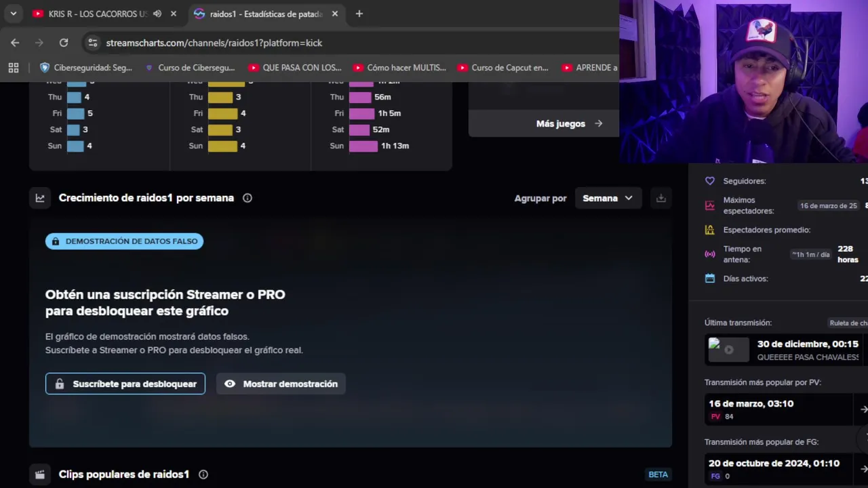The width and height of the screenshot is (868, 488).
Task: Click the Fri 5 blue bar
Action: pyautogui.click(x=75, y=113)
